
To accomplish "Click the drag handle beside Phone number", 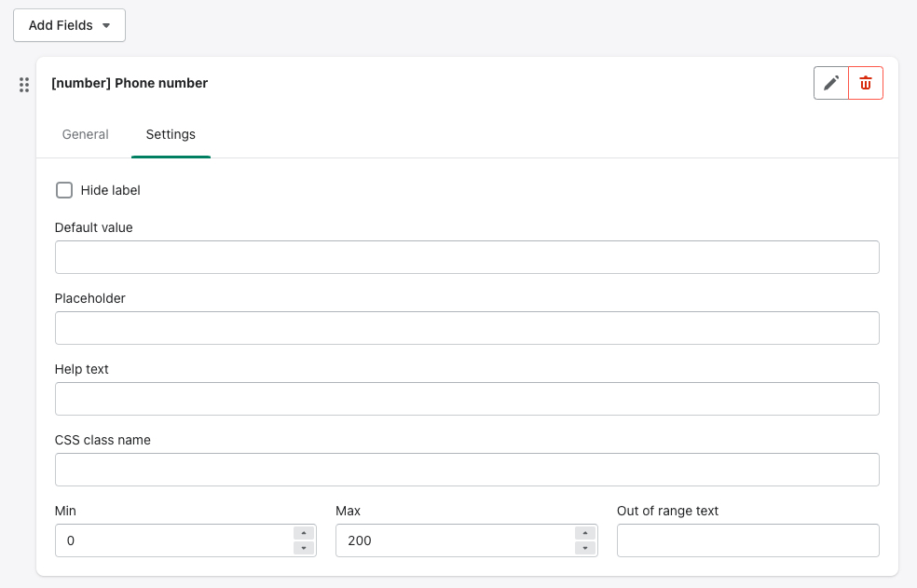I will click(24, 85).
